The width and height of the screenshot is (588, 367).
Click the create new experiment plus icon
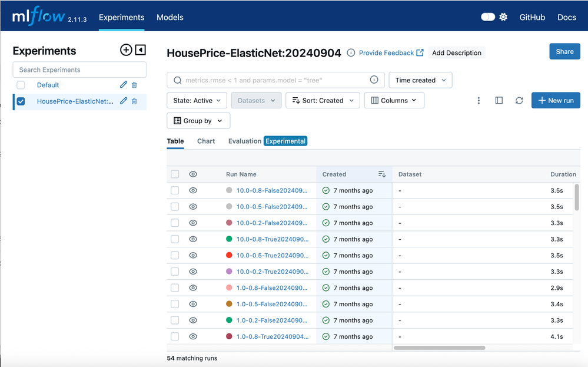(125, 50)
